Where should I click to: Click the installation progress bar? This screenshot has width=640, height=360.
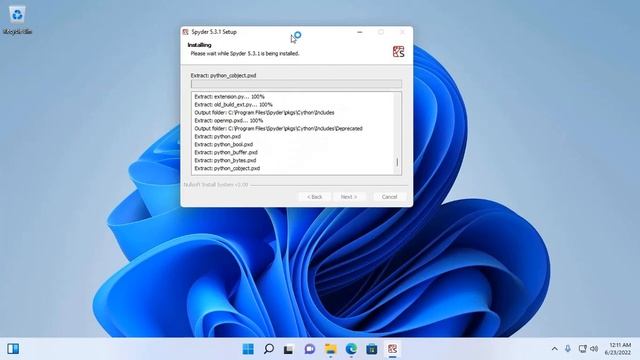tap(296, 84)
